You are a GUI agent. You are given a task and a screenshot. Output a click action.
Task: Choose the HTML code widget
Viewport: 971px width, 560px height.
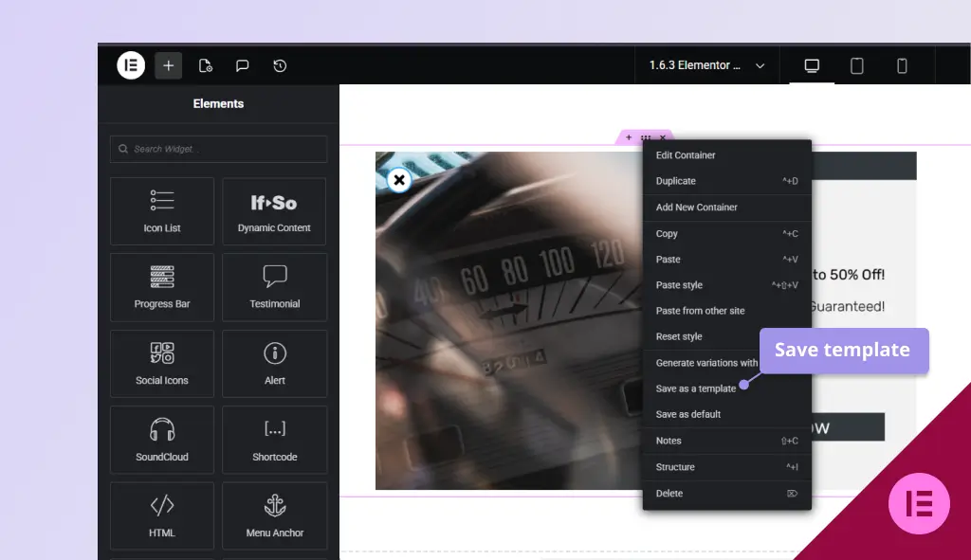coord(162,515)
